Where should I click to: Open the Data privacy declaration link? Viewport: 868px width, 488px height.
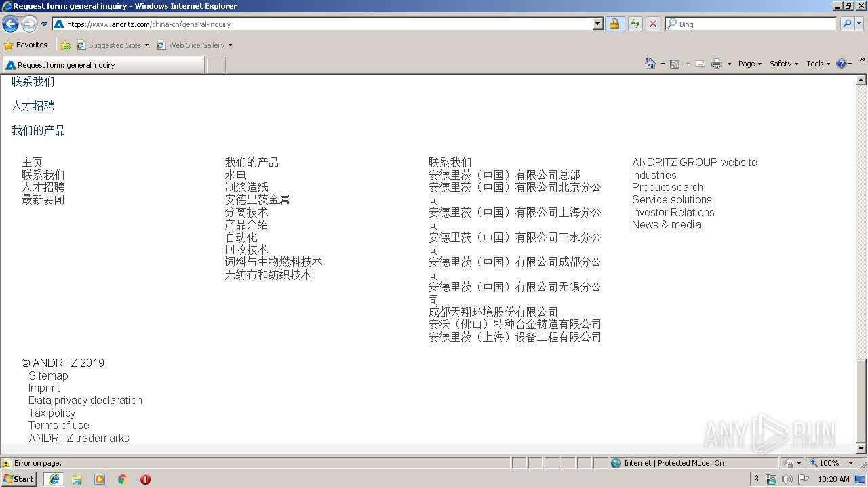(85, 400)
